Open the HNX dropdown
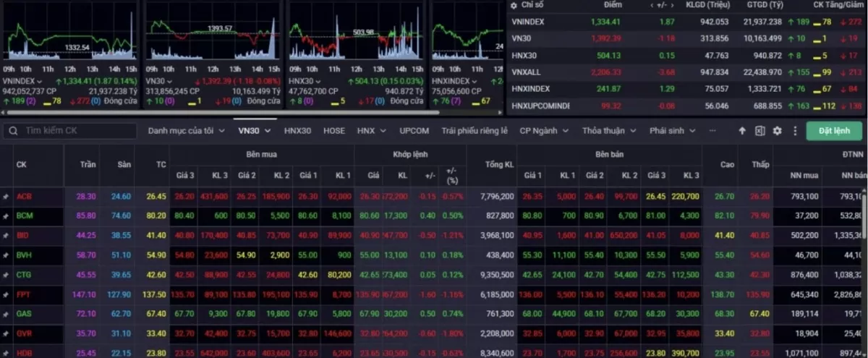 pyautogui.click(x=370, y=131)
